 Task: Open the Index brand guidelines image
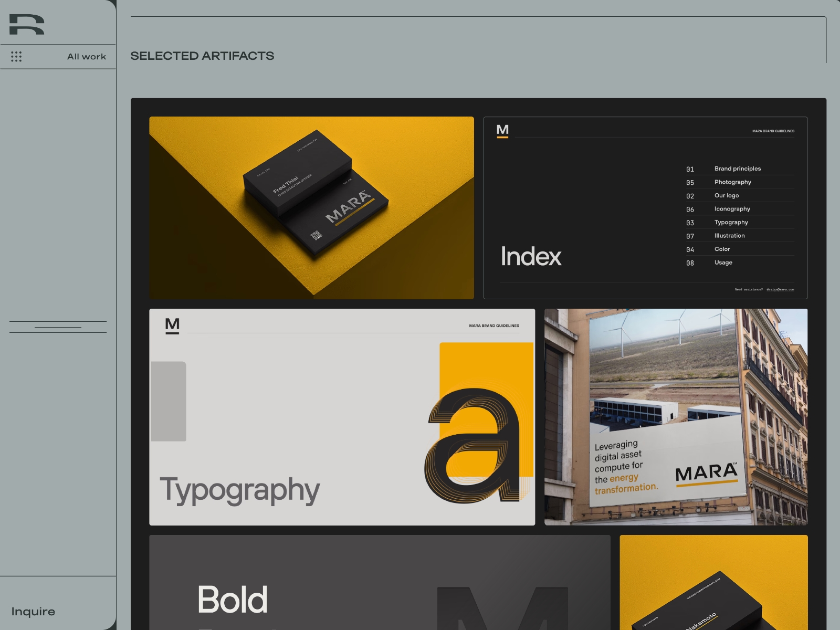(x=645, y=208)
